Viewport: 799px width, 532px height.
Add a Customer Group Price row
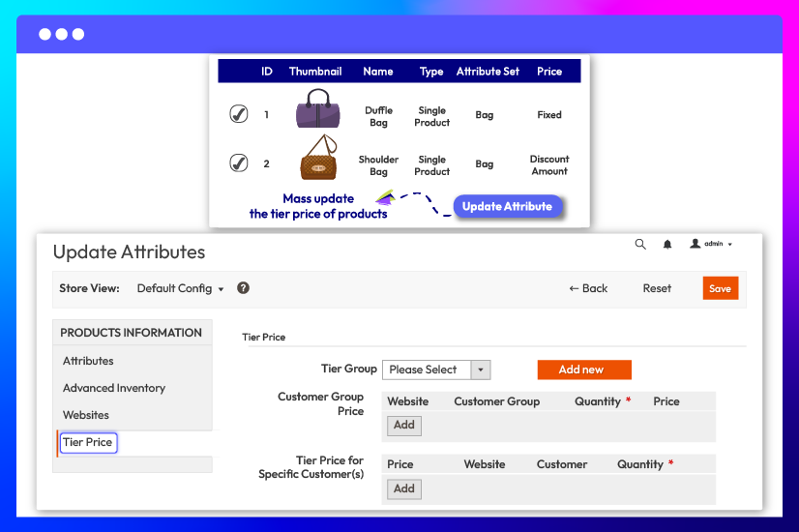[404, 426]
